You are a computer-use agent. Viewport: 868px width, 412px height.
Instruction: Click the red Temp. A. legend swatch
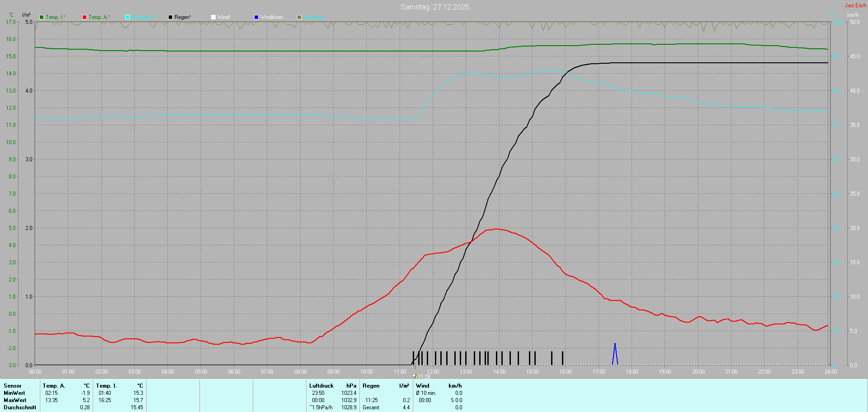85,17
